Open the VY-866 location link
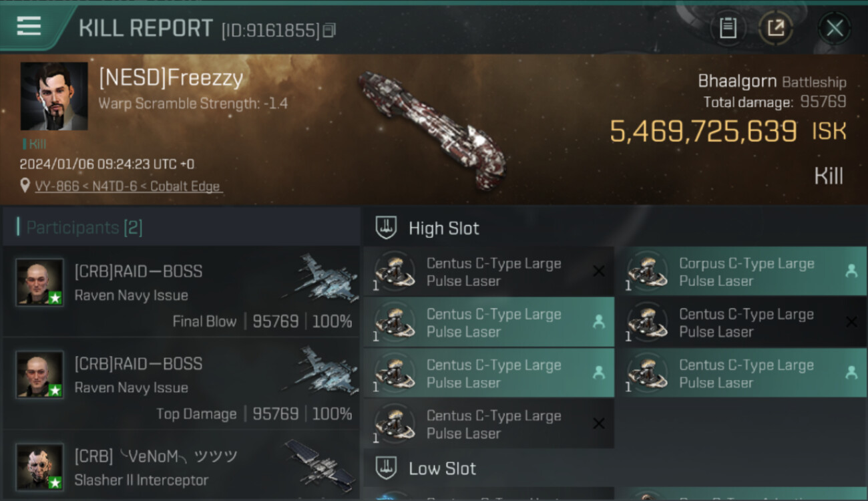 (x=128, y=186)
